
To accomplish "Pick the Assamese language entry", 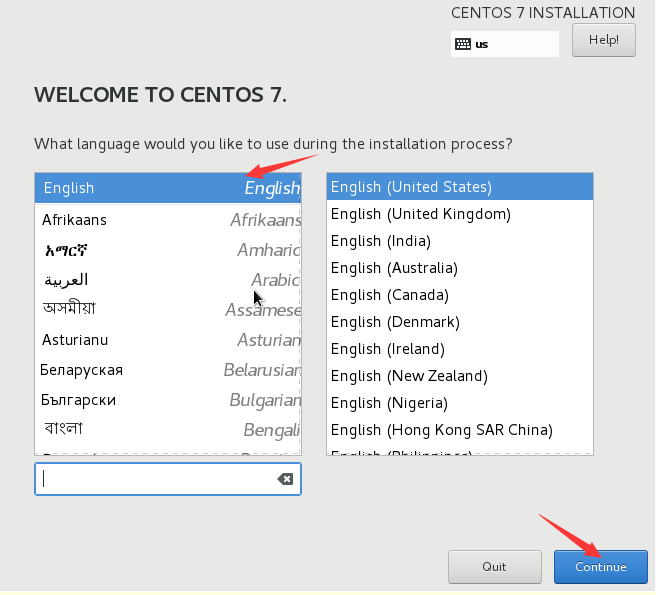I will point(168,310).
